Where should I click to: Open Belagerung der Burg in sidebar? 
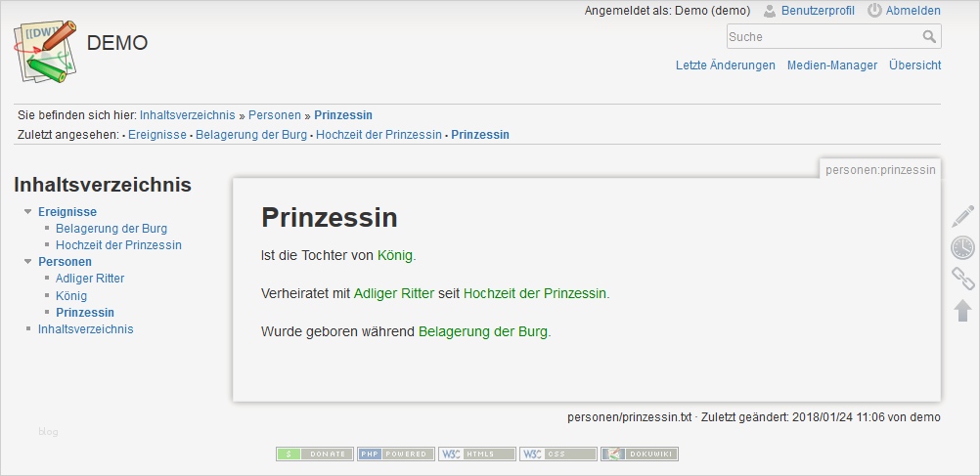(x=111, y=229)
